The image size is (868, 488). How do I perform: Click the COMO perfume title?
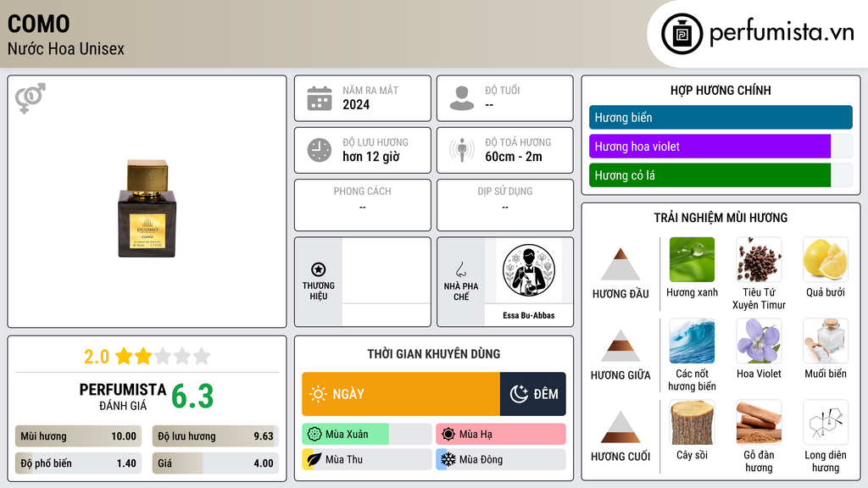click(39, 24)
